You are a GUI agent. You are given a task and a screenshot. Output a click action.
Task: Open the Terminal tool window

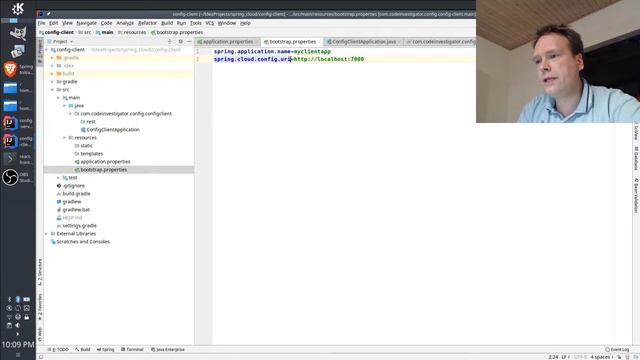point(132,350)
